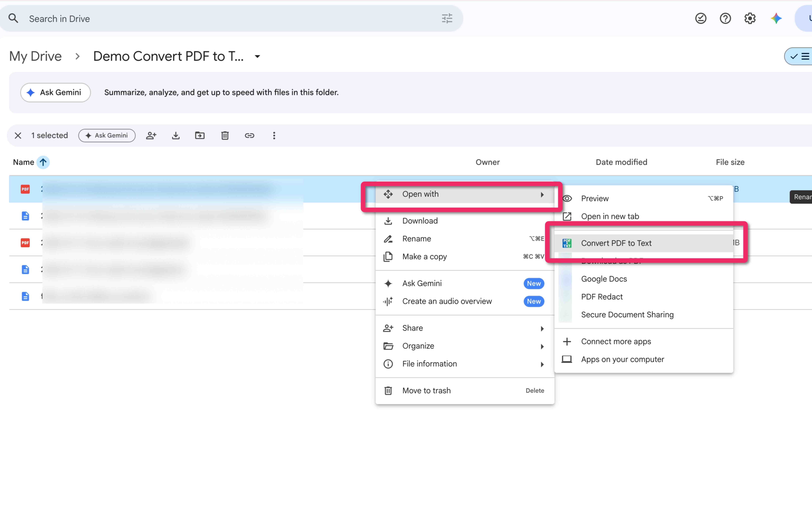Expand the Organize submenu
Viewport: 812px width, 507px height.
click(x=465, y=346)
